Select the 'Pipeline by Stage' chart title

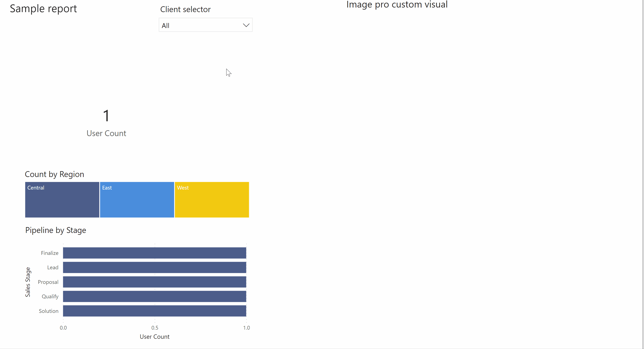56,230
